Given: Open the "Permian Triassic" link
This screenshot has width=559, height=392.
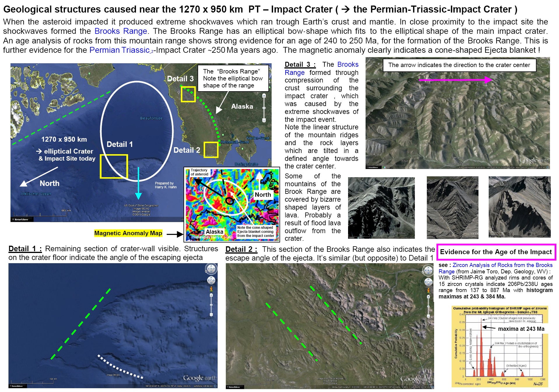Looking at the screenshot, I should [119, 50].
